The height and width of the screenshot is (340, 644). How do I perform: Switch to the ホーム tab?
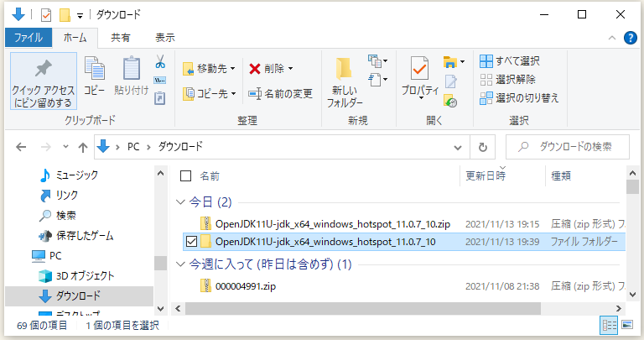pyautogui.click(x=75, y=38)
